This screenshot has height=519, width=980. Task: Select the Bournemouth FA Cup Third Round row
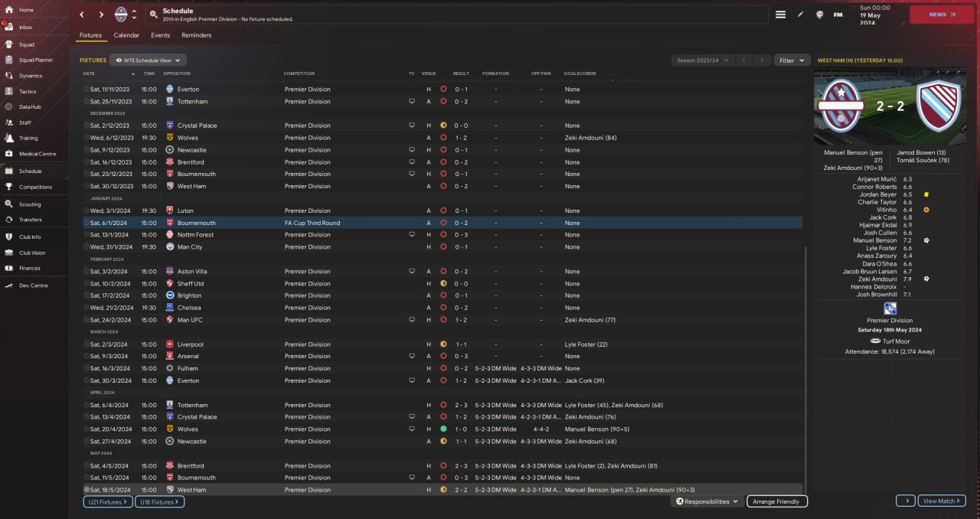point(443,223)
